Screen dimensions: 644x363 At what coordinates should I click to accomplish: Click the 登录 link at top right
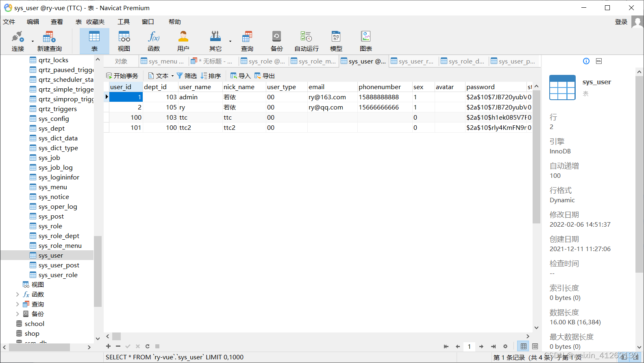point(621,22)
